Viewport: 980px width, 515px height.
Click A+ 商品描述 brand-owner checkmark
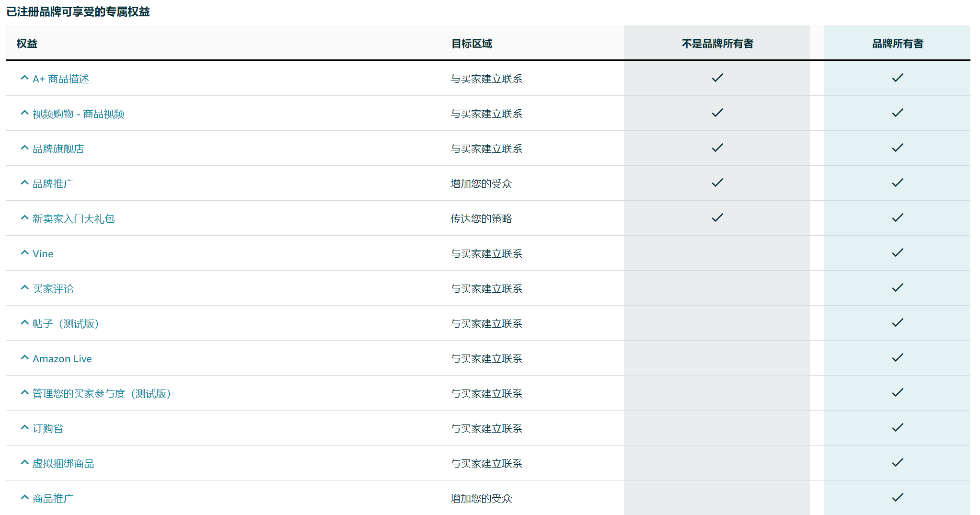(x=898, y=78)
